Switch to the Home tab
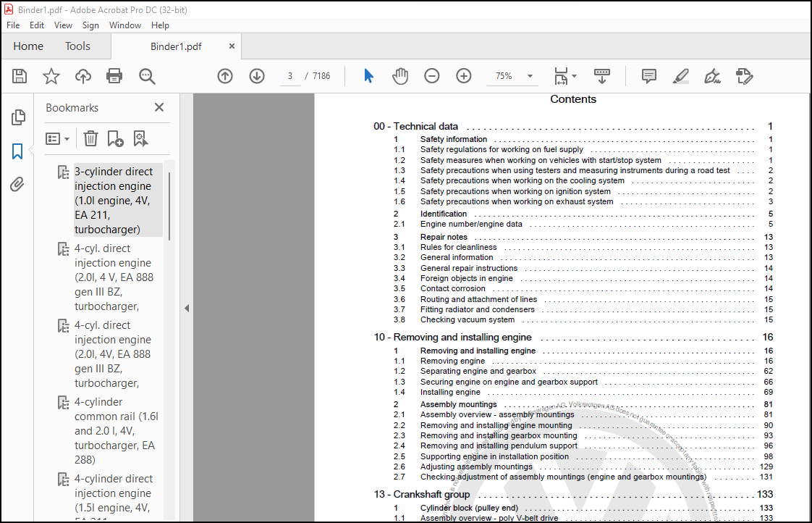This screenshot has height=523, width=812. [28, 46]
